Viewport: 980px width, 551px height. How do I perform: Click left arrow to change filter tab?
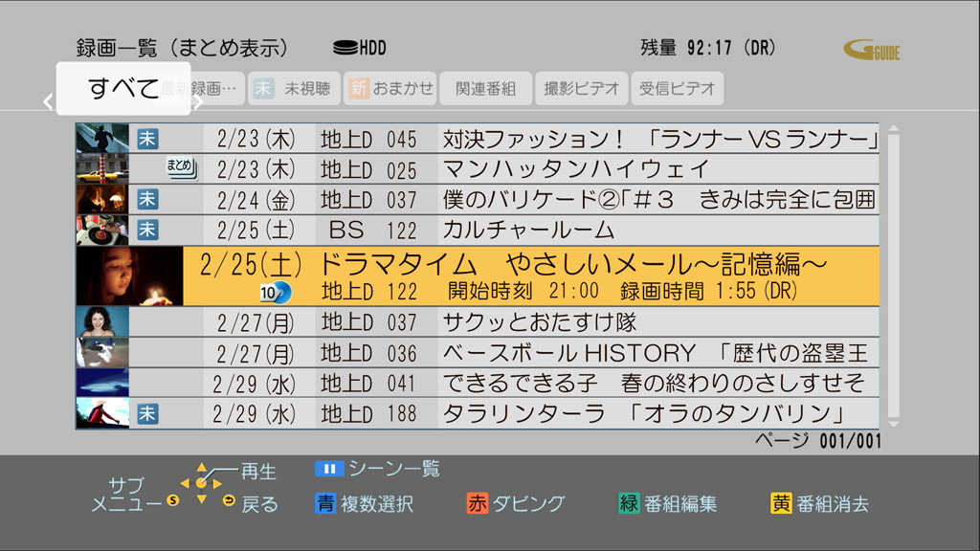coord(46,99)
